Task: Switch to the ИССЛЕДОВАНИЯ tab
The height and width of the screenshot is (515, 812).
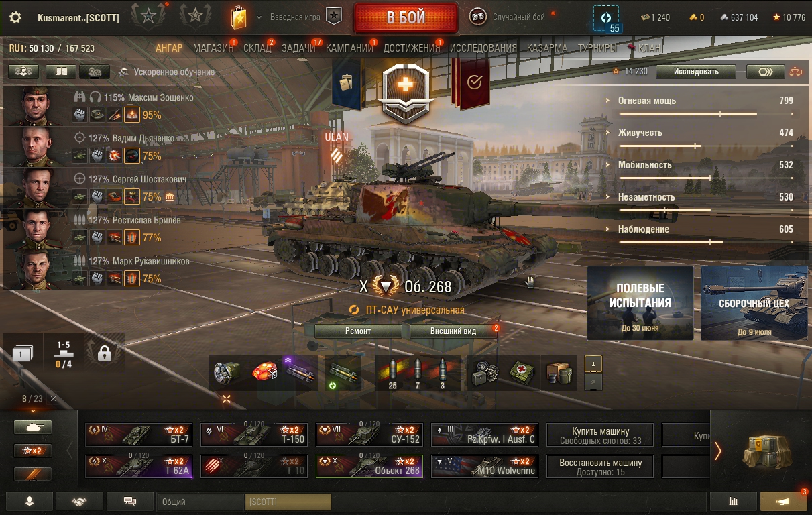Action: click(x=483, y=48)
